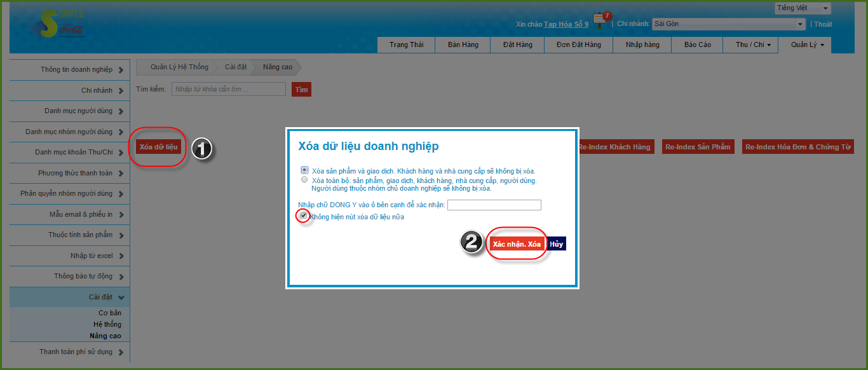Image resolution: width=868 pixels, height=370 pixels.
Task: Click arrow icon beside Danh mục người dùng
Action: click(121, 111)
